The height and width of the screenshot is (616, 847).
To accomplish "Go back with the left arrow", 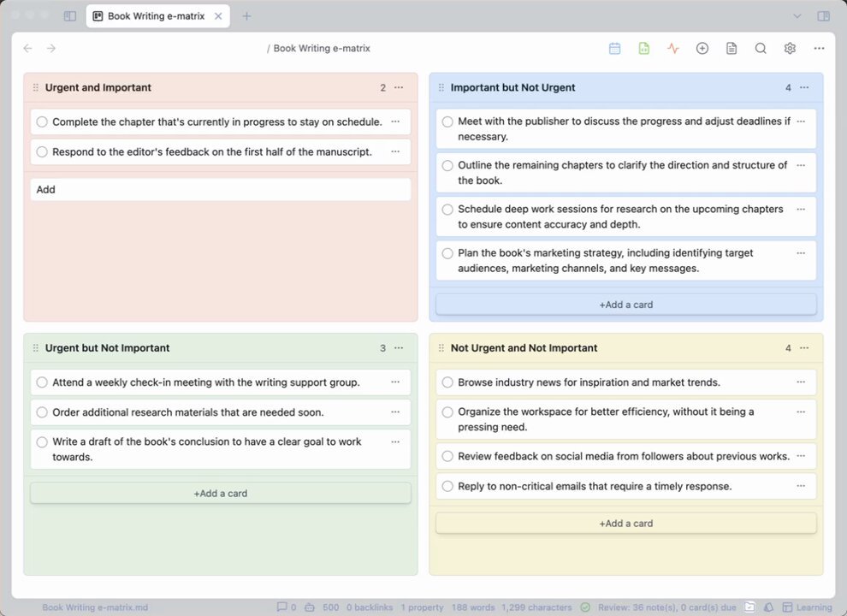I will 28,48.
